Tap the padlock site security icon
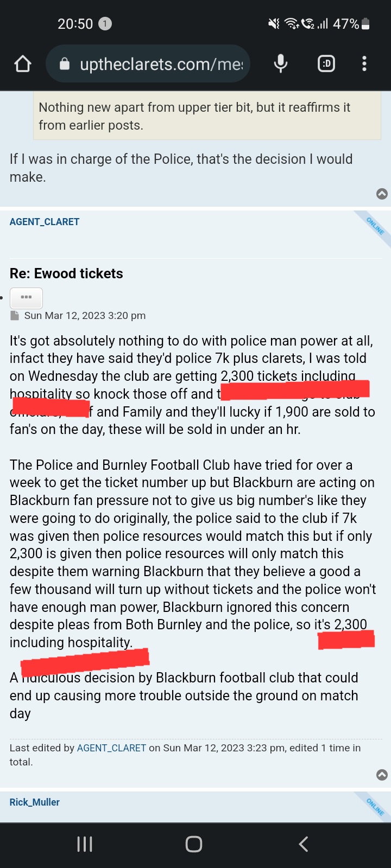The height and width of the screenshot is (868, 391). (65, 64)
